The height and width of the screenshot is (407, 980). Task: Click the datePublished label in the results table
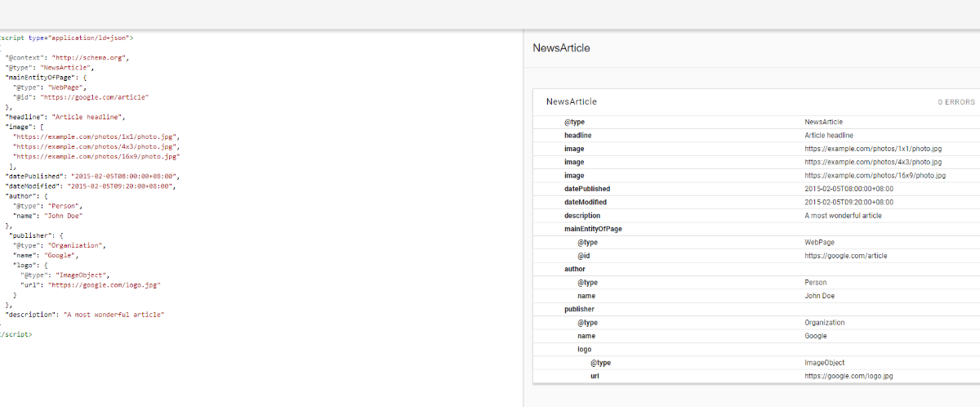[587, 189]
